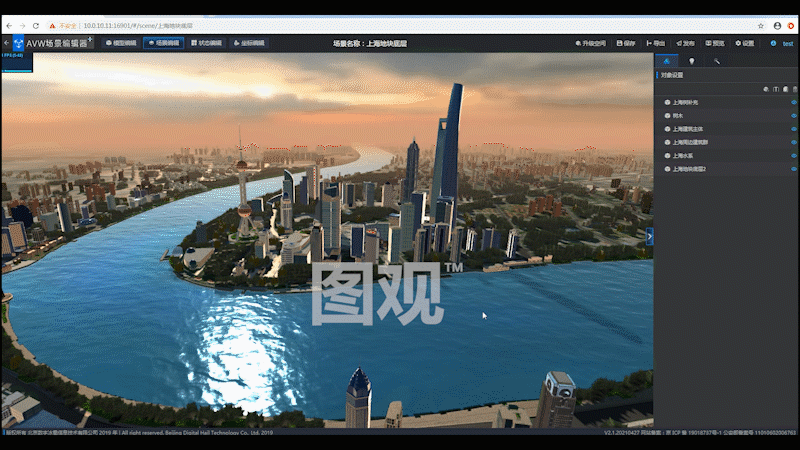Viewport: 800px width, 450px height.
Task: Click the trash delete icon in the object list toolbar
Action: (x=794, y=89)
